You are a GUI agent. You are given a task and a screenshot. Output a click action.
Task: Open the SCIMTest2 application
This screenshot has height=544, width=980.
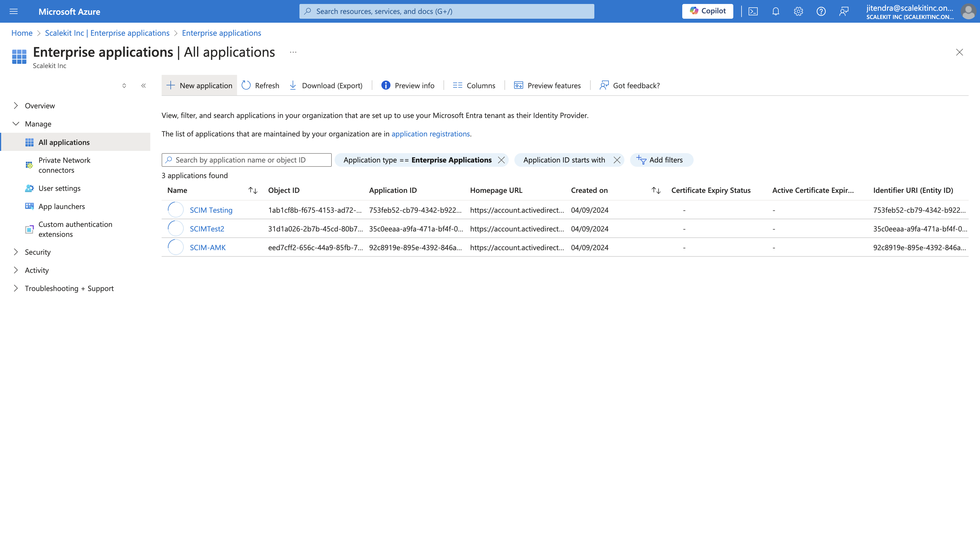(x=207, y=229)
